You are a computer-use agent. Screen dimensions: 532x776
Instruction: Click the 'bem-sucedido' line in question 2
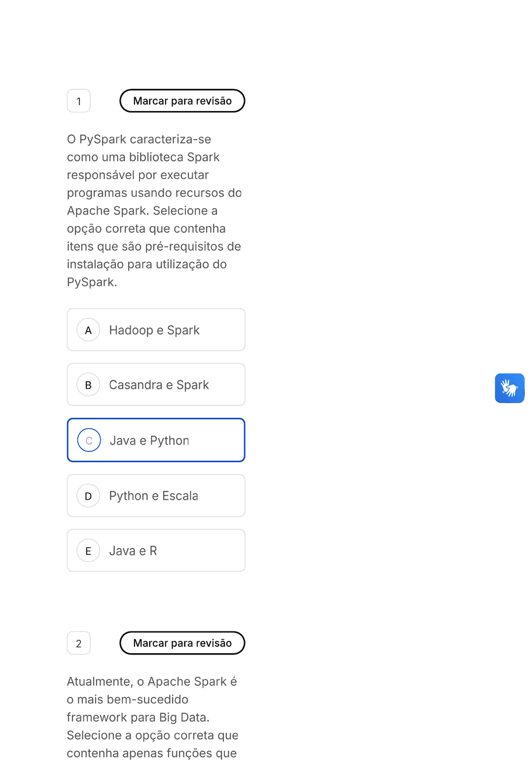(x=128, y=700)
